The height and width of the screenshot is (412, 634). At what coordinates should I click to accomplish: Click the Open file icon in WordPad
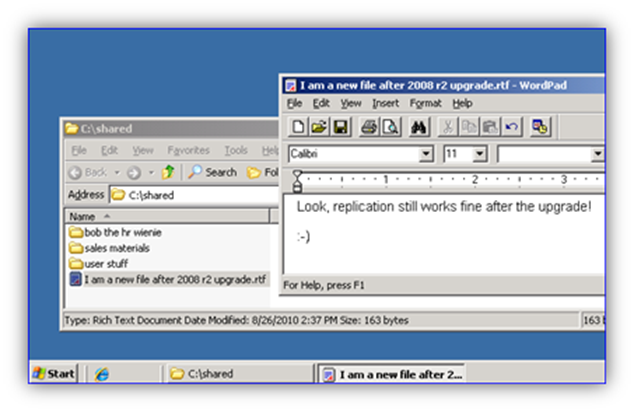click(319, 127)
